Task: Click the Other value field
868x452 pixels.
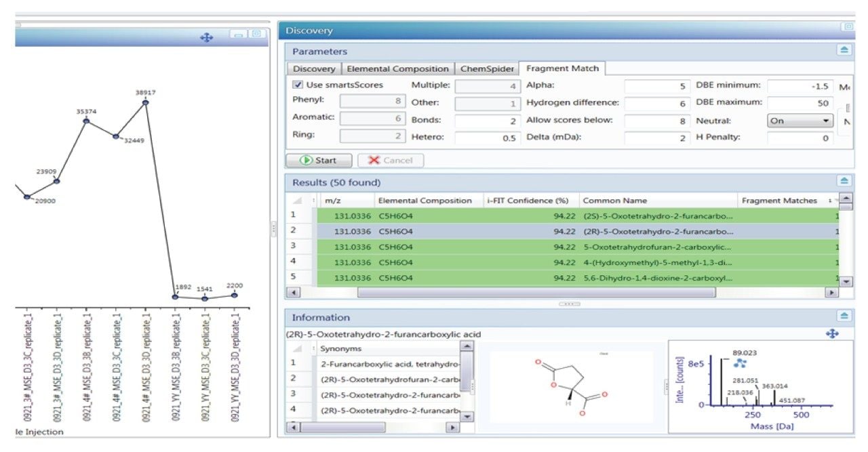Action: pos(486,104)
